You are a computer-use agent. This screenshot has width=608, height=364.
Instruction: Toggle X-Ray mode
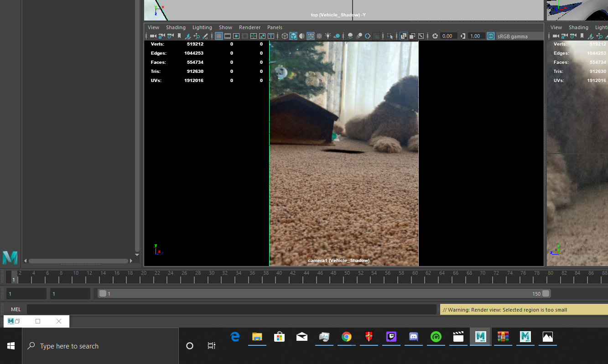(404, 36)
